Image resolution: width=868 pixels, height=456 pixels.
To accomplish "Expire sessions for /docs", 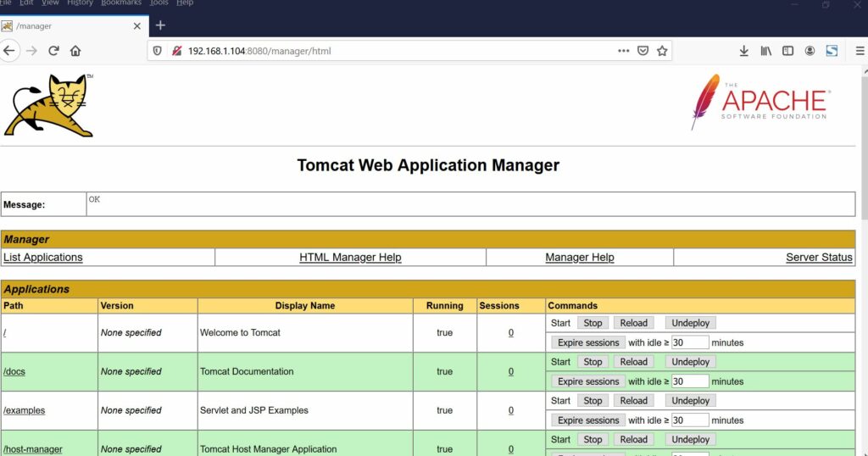I will 588,381.
